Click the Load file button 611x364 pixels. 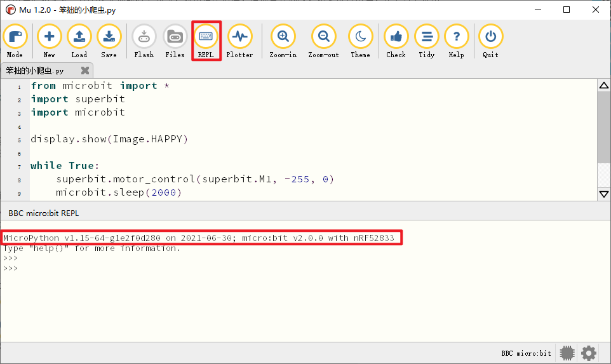(x=79, y=41)
